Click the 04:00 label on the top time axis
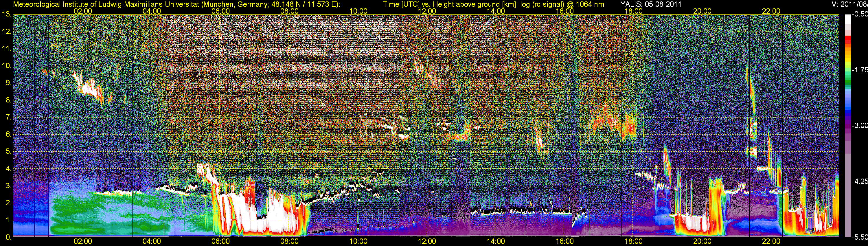This screenshot has width=868, height=246. [x=152, y=11]
